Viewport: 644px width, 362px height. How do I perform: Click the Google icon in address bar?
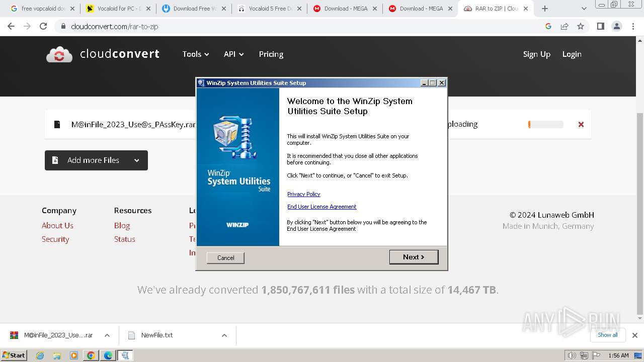point(548,26)
